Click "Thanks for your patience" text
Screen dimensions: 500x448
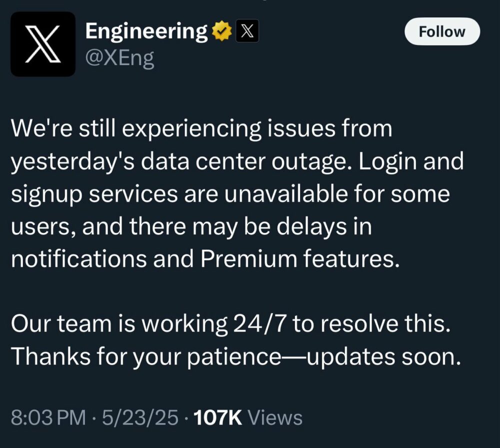(146, 356)
